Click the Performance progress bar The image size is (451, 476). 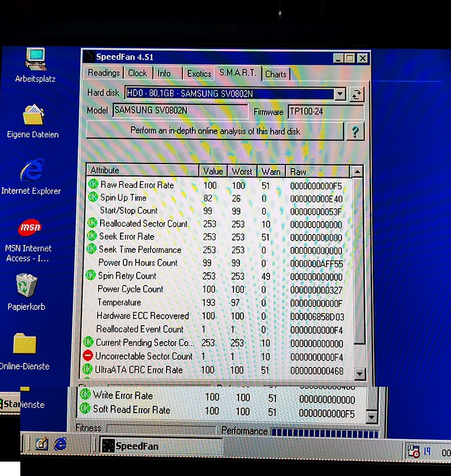point(325,433)
